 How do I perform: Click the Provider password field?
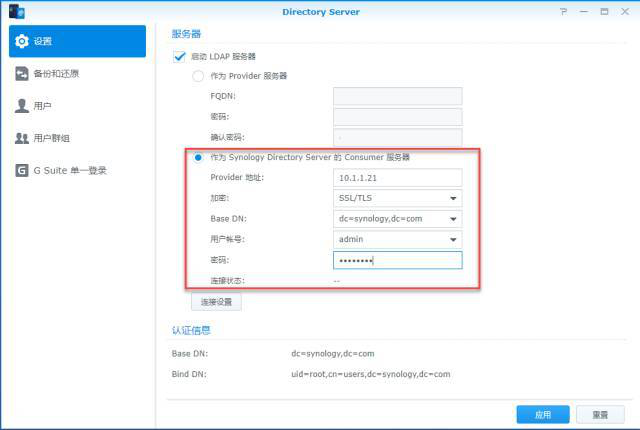tap(398, 117)
